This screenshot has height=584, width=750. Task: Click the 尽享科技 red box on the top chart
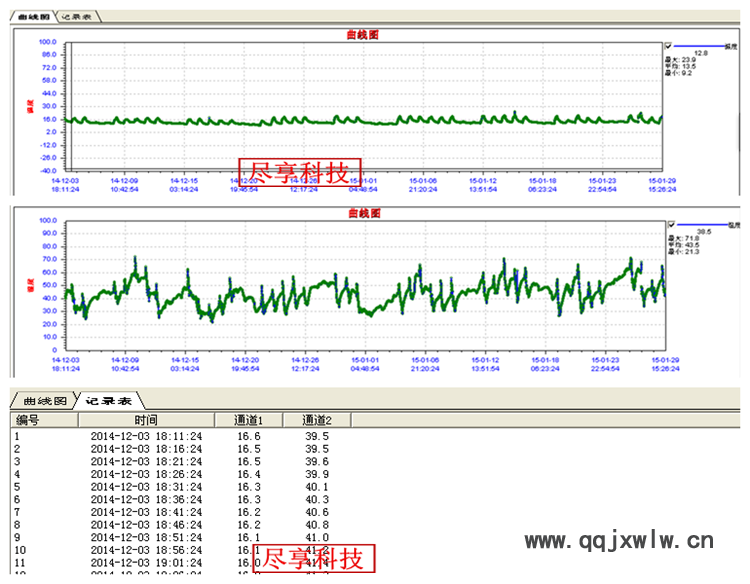(x=299, y=172)
